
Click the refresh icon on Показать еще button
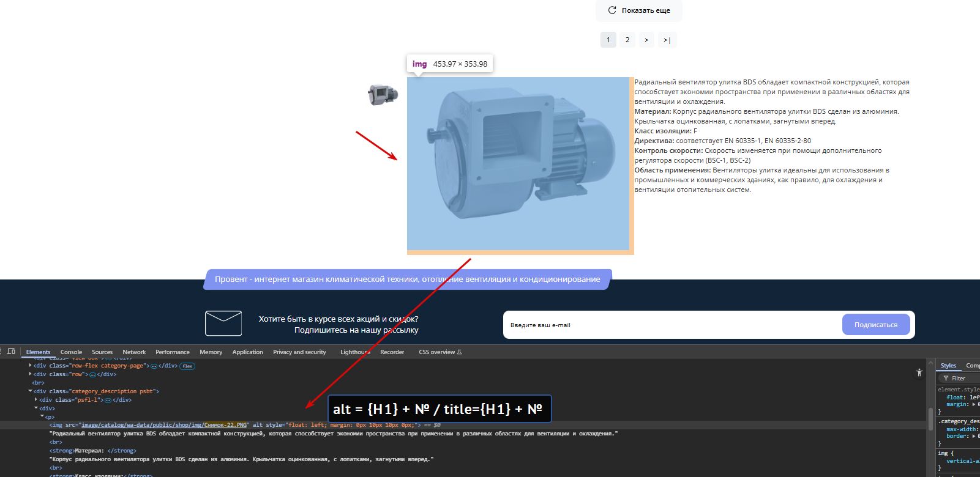[612, 10]
